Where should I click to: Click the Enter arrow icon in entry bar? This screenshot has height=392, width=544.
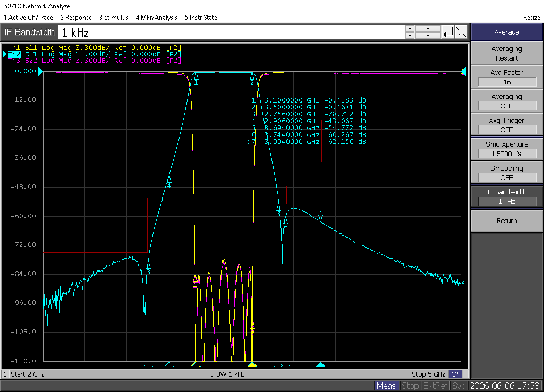coord(448,32)
